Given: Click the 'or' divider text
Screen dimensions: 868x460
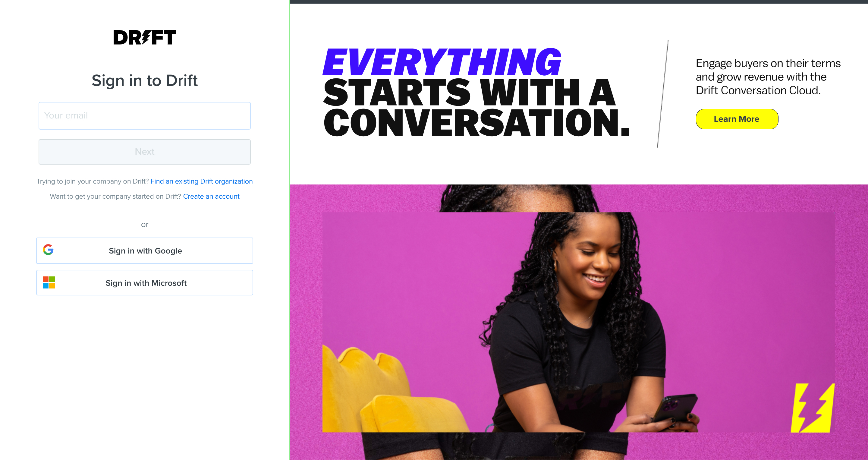Looking at the screenshot, I should [x=145, y=225].
